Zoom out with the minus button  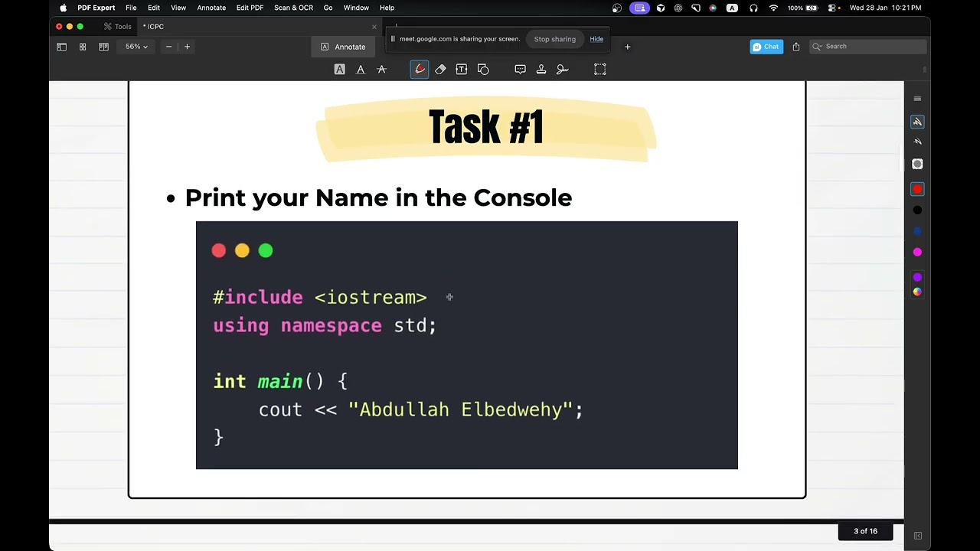pyautogui.click(x=168, y=47)
